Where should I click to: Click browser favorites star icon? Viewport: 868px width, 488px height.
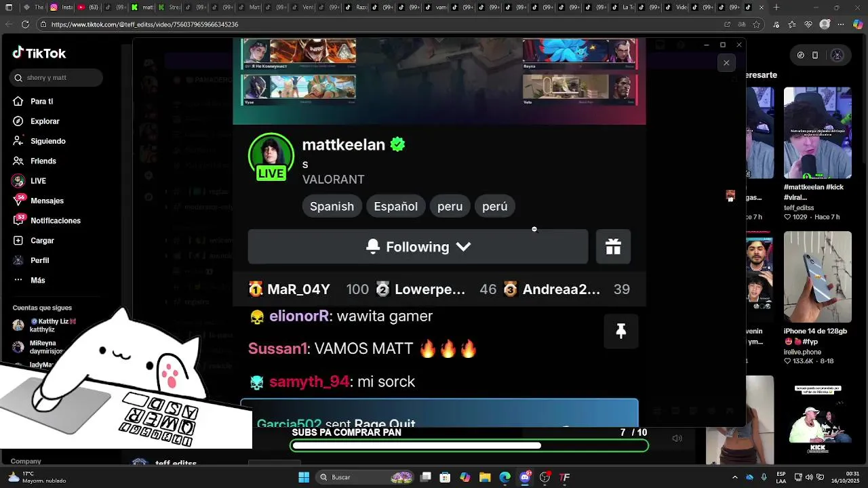[756, 24]
